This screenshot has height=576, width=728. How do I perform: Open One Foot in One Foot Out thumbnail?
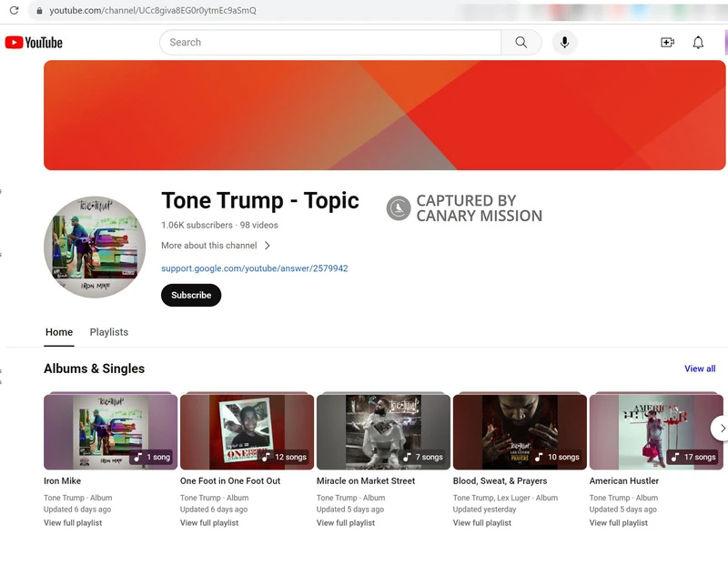pos(247,431)
